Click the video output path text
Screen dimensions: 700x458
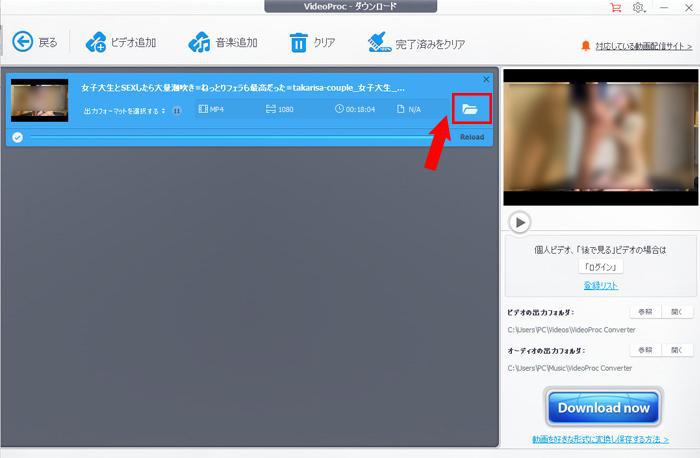(x=571, y=330)
